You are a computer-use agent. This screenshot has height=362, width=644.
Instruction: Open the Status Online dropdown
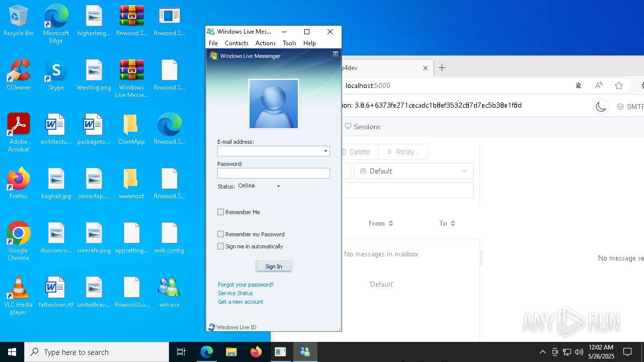click(x=259, y=186)
